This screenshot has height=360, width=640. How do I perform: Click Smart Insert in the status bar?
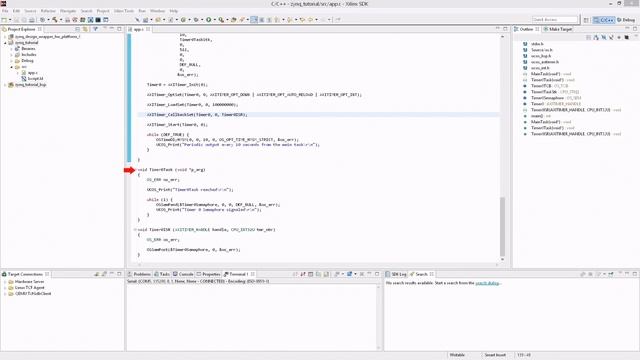click(x=495, y=355)
